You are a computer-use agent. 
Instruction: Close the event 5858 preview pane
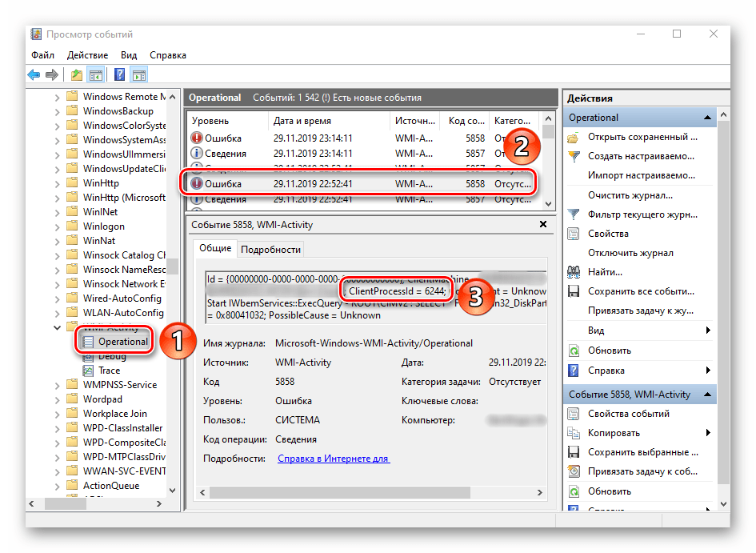(x=543, y=224)
